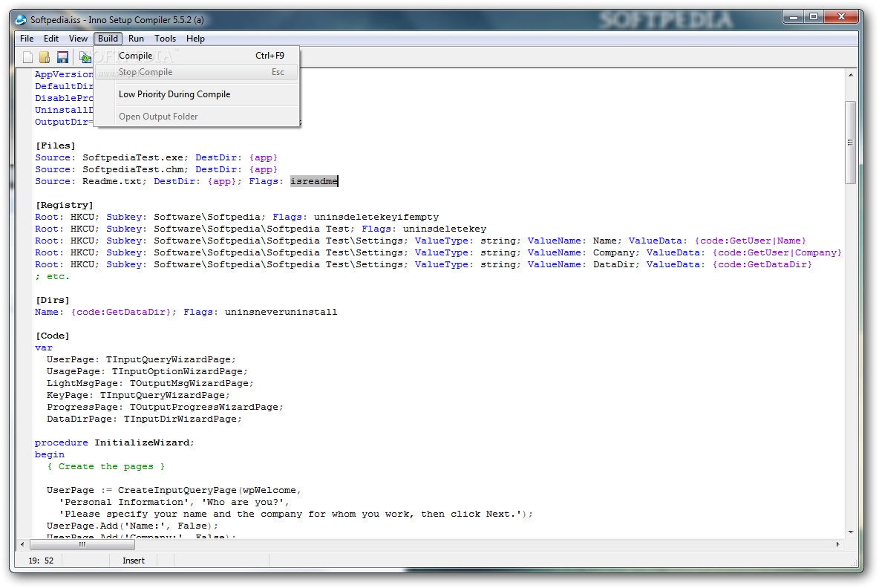Choose Compile from the Build menu

pos(197,56)
